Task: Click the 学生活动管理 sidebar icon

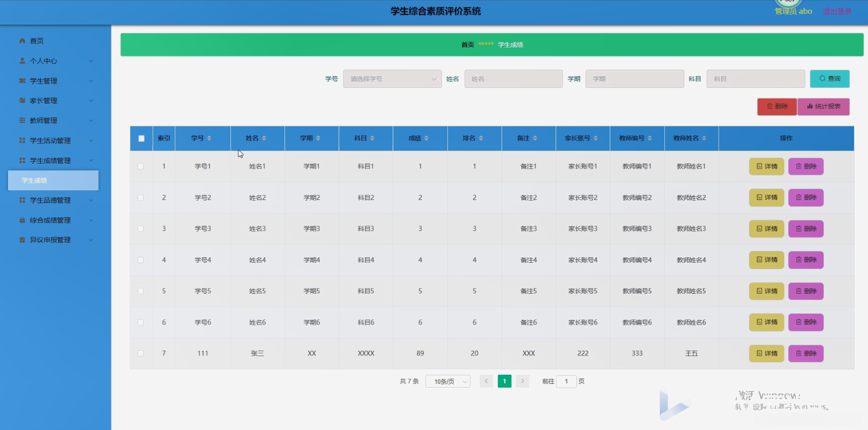Action: tap(22, 140)
